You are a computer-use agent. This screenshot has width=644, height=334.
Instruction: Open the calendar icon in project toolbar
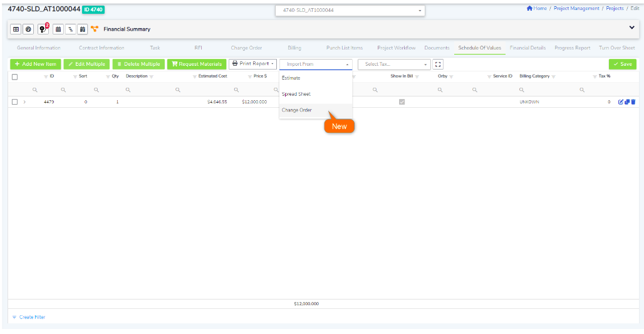coord(58,29)
